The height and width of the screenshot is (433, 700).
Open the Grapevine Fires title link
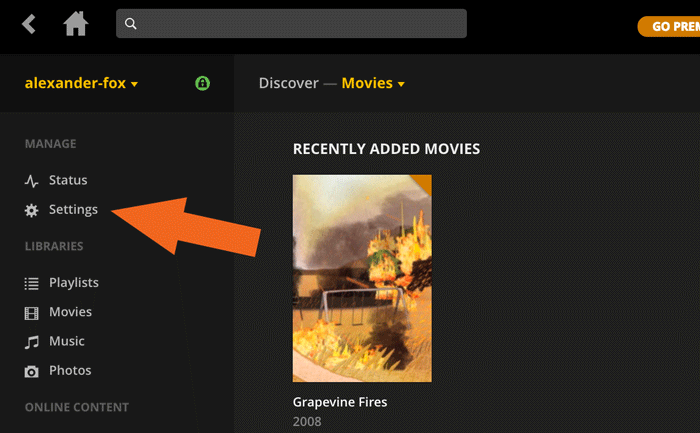339,402
